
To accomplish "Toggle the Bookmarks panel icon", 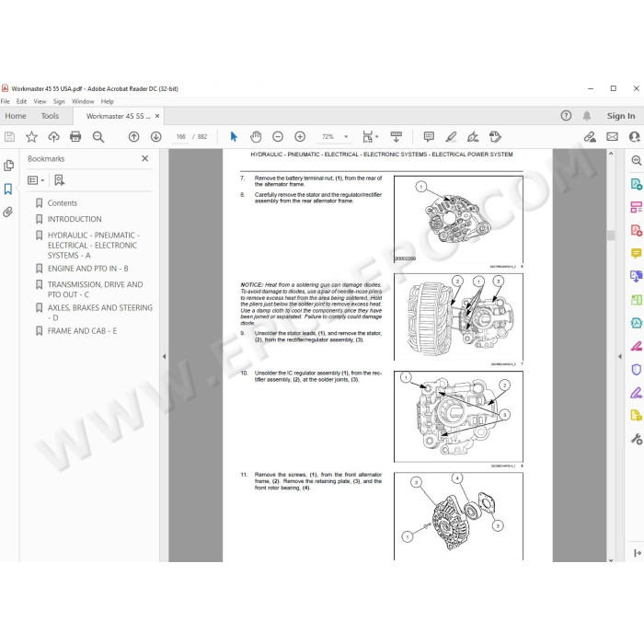I will click(8, 189).
